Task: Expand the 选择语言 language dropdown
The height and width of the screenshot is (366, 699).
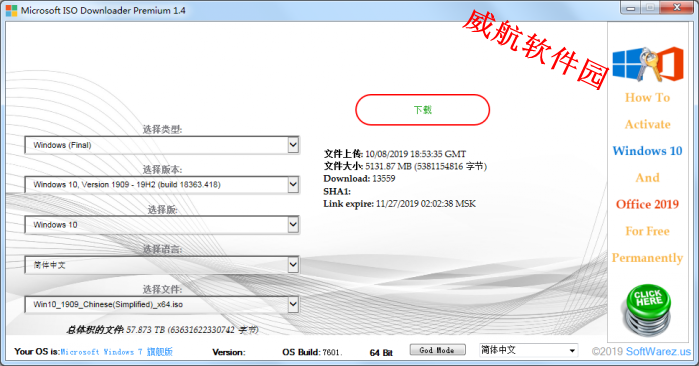Action: coord(162,265)
